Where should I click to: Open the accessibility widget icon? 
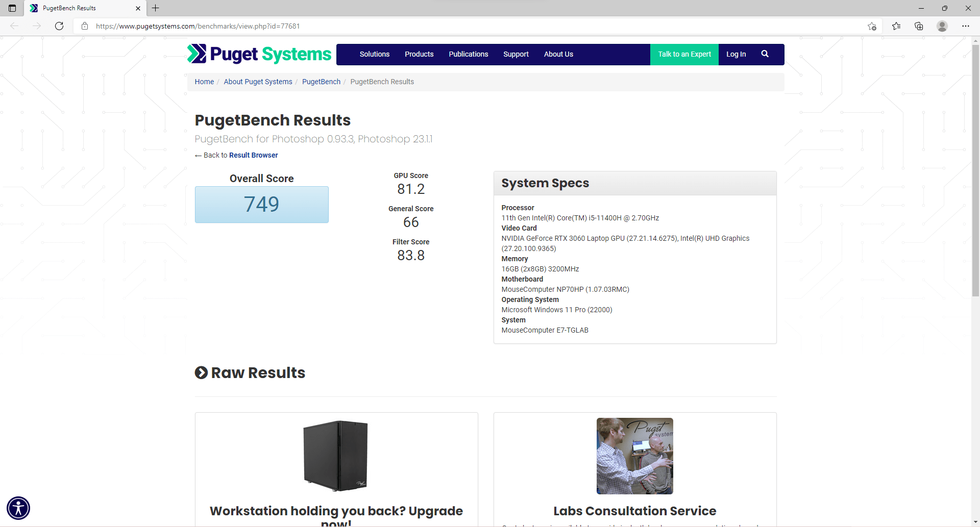click(18, 508)
